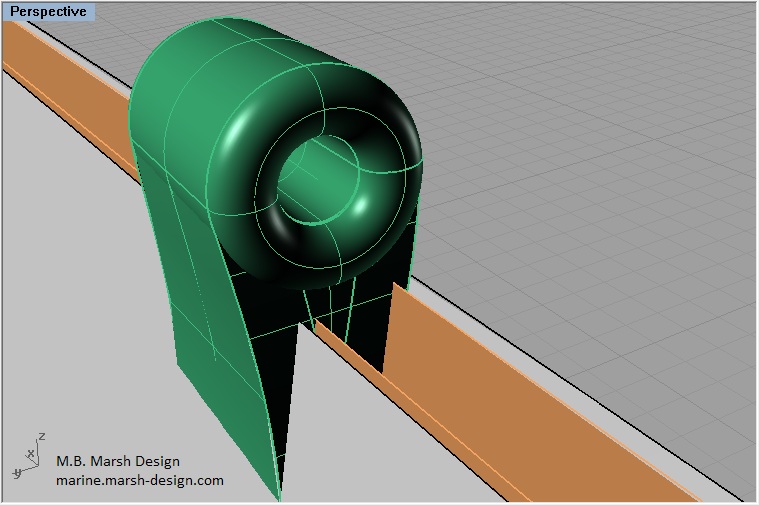
Task: Click the M.B. Marsh Design text
Action: tap(118, 461)
